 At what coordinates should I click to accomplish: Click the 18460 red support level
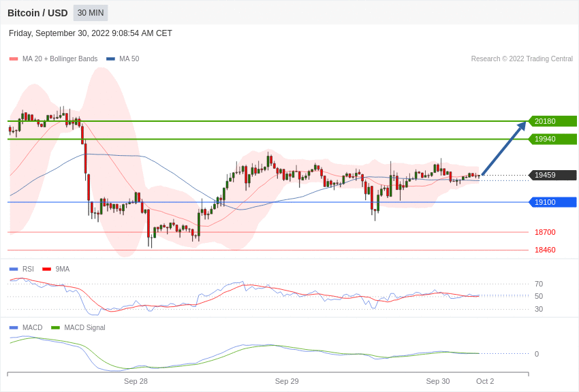click(545, 250)
